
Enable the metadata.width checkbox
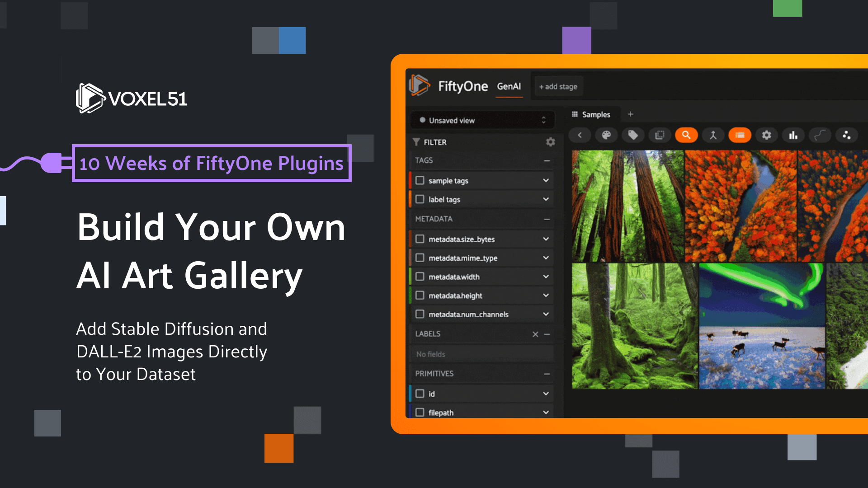pos(420,277)
